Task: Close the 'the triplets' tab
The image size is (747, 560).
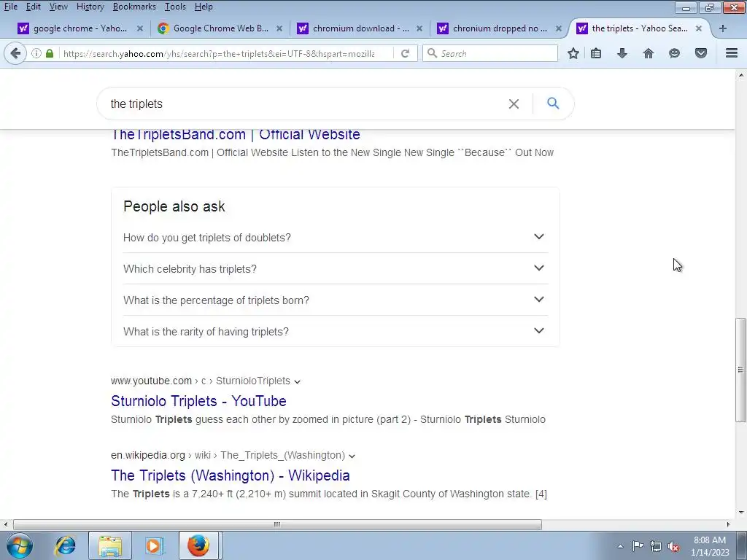Action: tap(698, 28)
